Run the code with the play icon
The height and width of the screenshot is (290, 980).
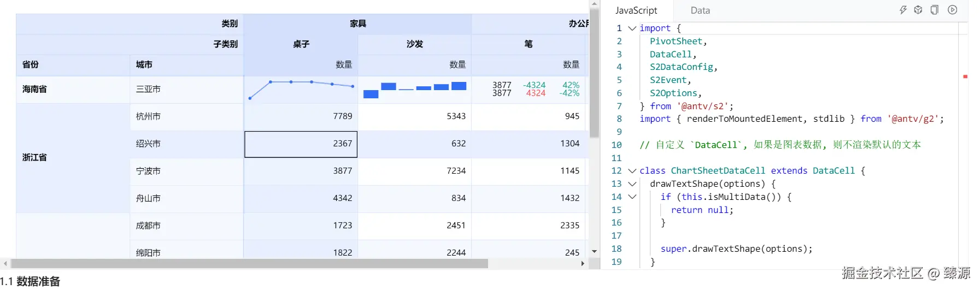pos(953,10)
